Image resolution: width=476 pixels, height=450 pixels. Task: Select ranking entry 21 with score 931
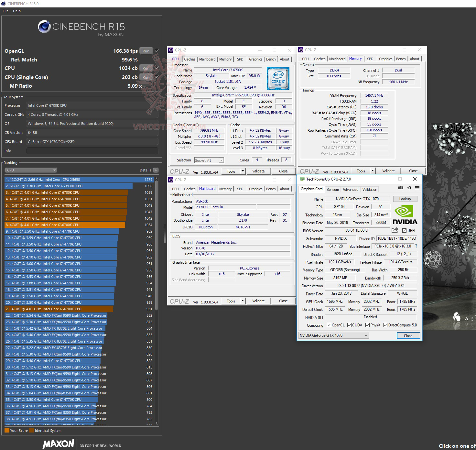(x=79, y=309)
